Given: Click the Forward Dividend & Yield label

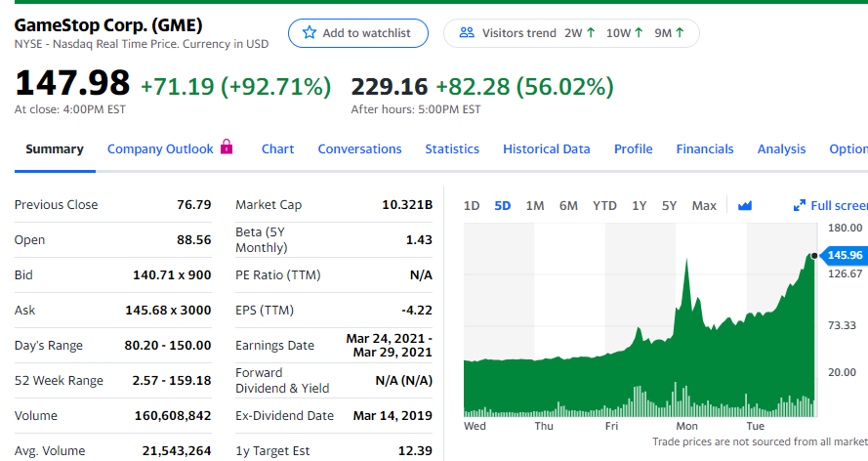Looking at the screenshot, I should coord(282,380).
